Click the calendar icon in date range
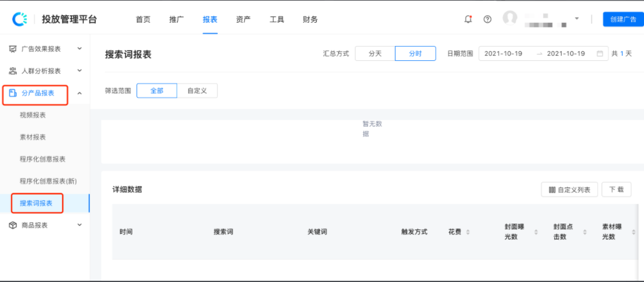This screenshot has width=644, height=282. 600,54
